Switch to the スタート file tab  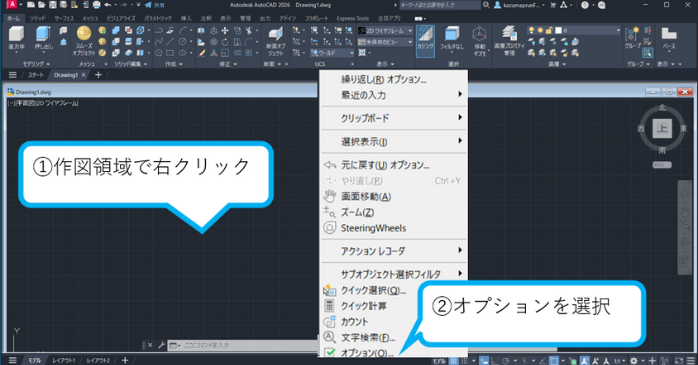pos(36,75)
